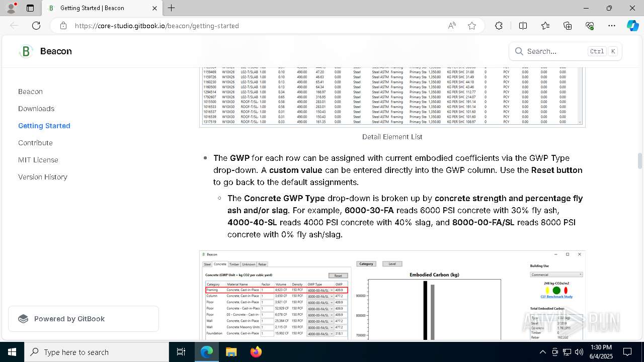The image size is (644, 362).
Task: Open MIT License page in sidebar
Action: pyautogui.click(x=38, y=160)
